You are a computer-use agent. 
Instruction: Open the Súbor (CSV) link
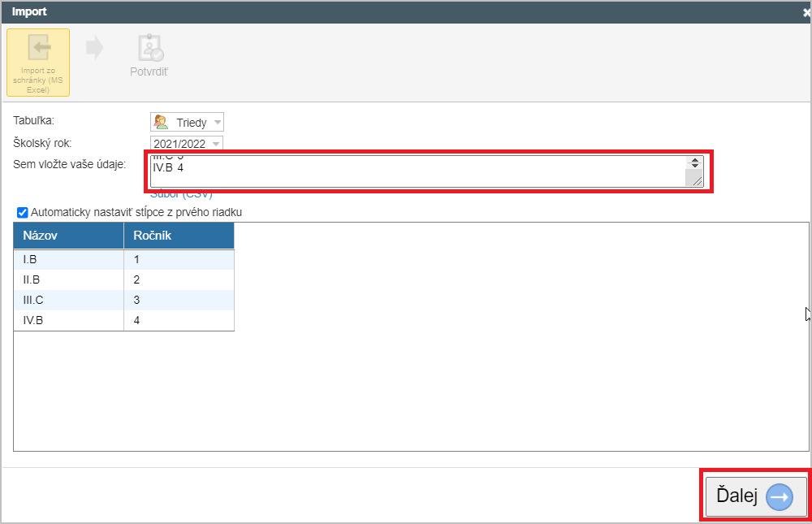[180, 194]
